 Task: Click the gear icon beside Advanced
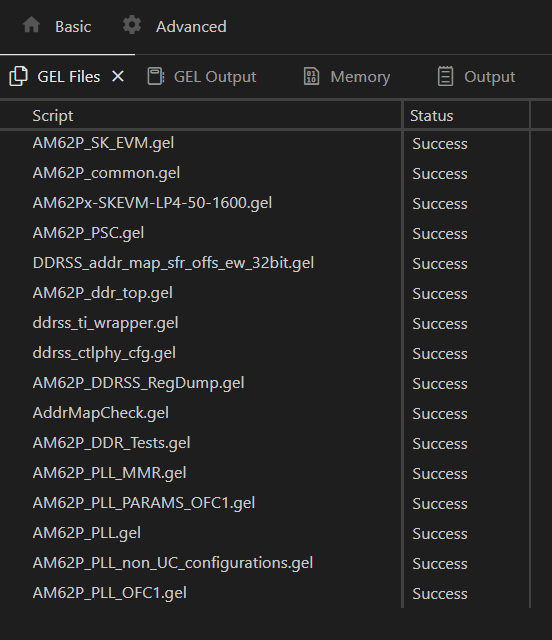[132, 25]
